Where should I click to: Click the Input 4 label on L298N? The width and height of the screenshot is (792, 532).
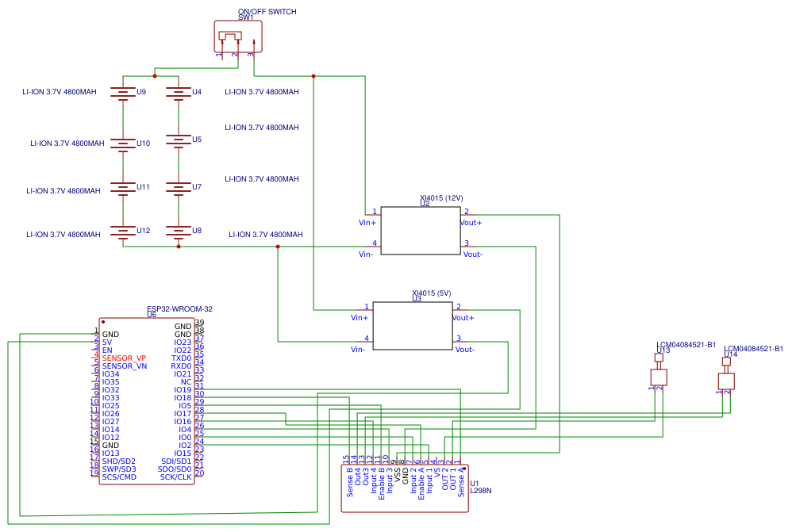(x=374, y=480)
